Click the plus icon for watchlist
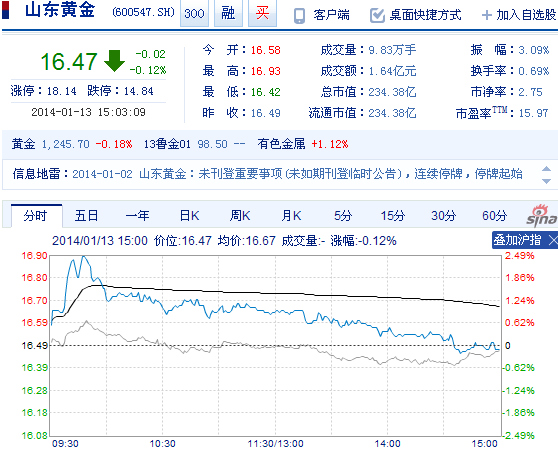 click(x=486, y=15)
